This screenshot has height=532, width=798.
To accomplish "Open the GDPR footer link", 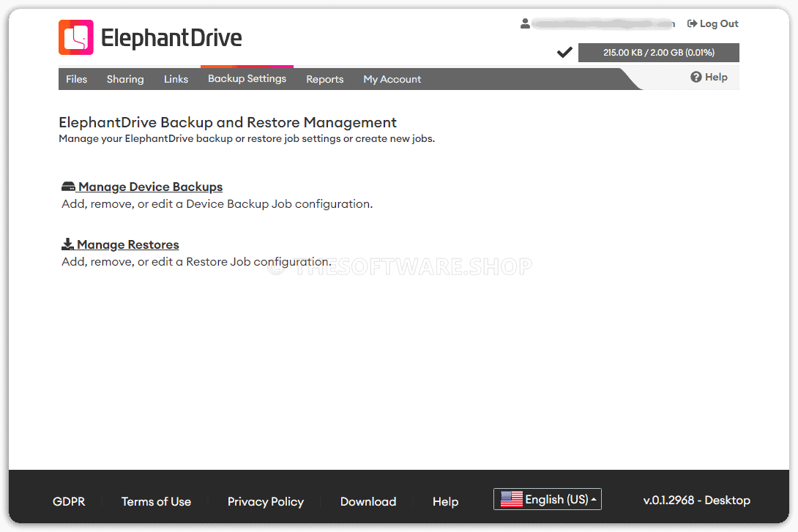I will click(x=69, y=501).
